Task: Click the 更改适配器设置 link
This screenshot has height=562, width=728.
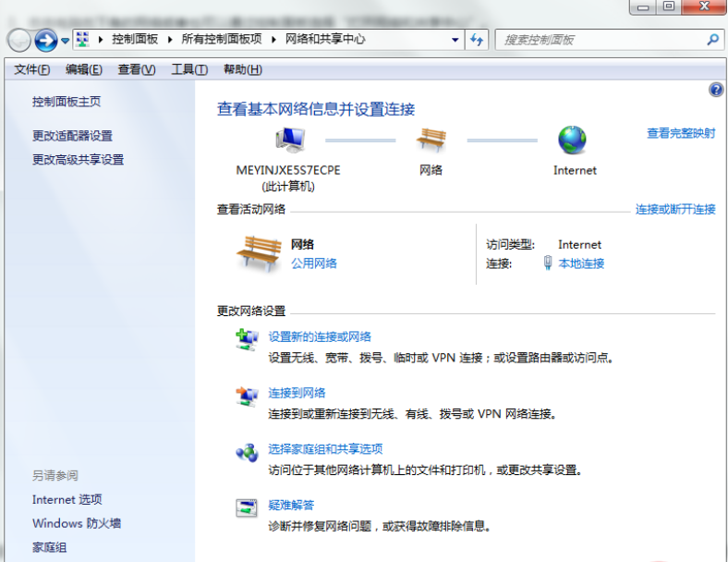Action: (72, 136)
